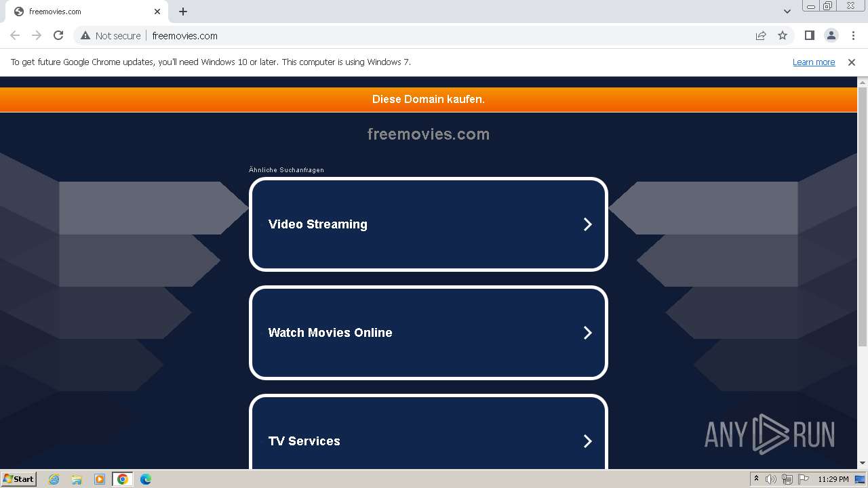Click the address bar URL
868x488 pixels.
[x=184, y=35]
